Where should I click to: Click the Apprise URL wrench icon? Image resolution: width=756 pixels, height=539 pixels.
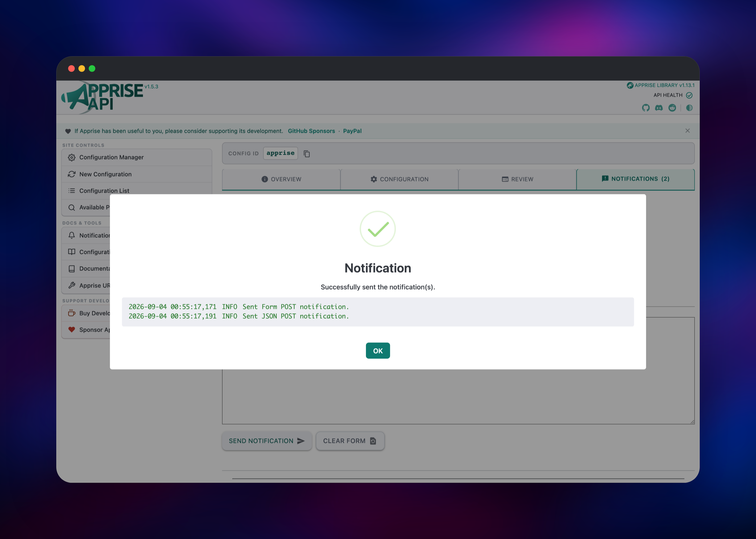(72, 285)
